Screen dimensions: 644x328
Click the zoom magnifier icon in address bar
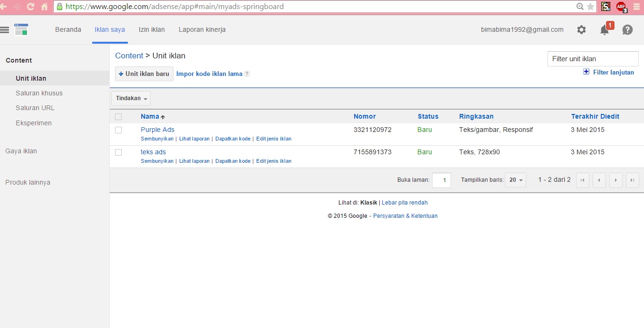coord(580,7)
